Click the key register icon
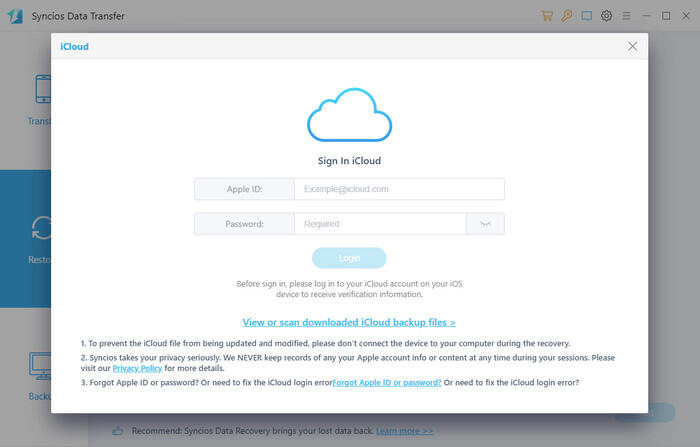Screen dimensions: 700x447 point(567,16)
